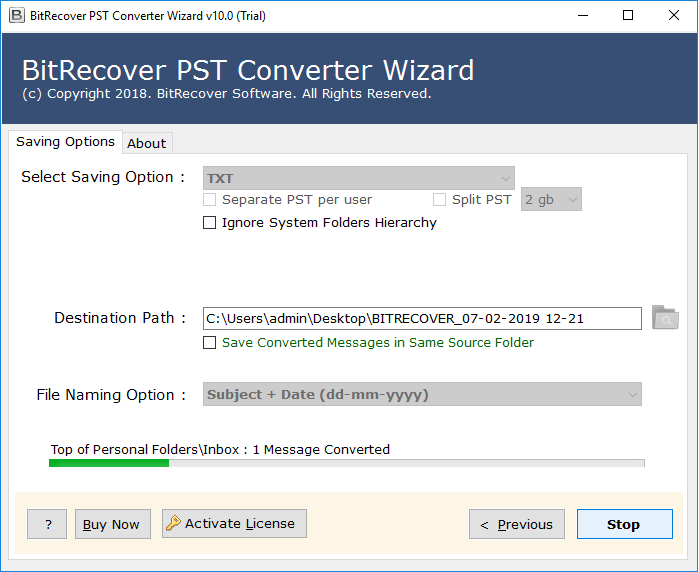Check Save Converted Messages in Same Source Folder
Image resolution: width=699 pixels, height=572 pixels.
(x=210, y=342)
